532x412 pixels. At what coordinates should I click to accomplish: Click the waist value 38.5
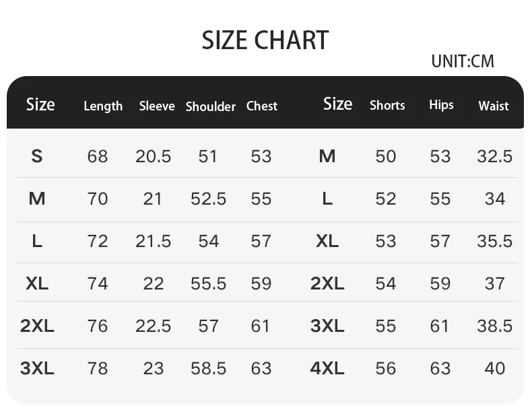coord(495,326)
